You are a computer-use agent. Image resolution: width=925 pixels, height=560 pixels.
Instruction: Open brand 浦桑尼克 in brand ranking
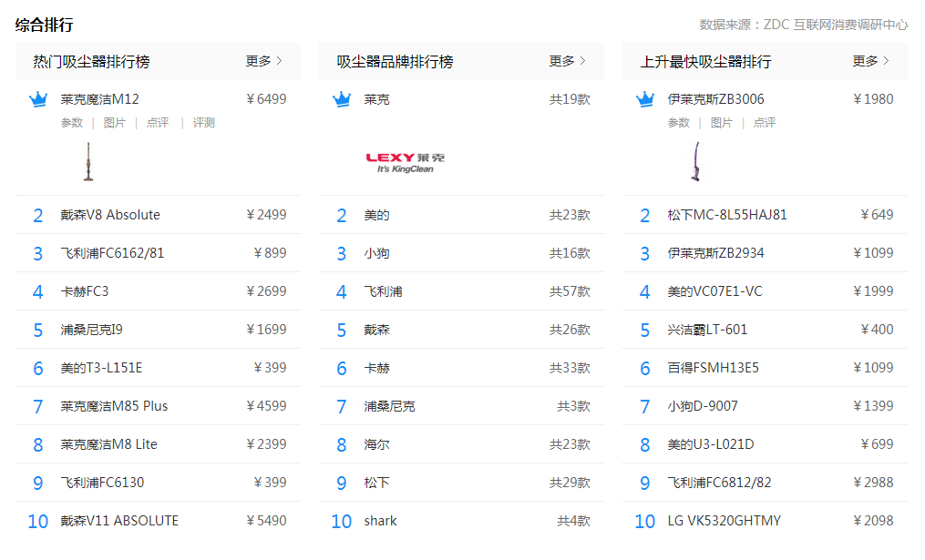pyautogui.click(x=389, y=406)
